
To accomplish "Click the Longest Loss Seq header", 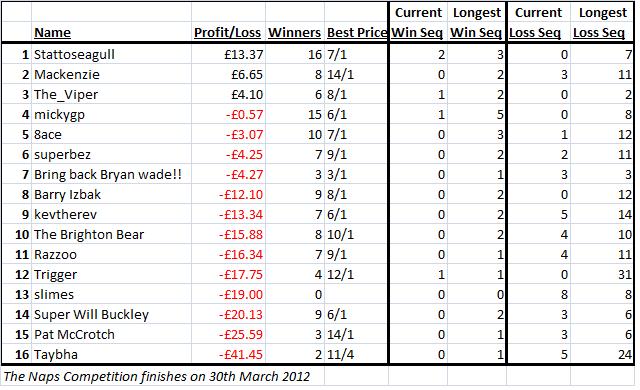I will [602, 22].
